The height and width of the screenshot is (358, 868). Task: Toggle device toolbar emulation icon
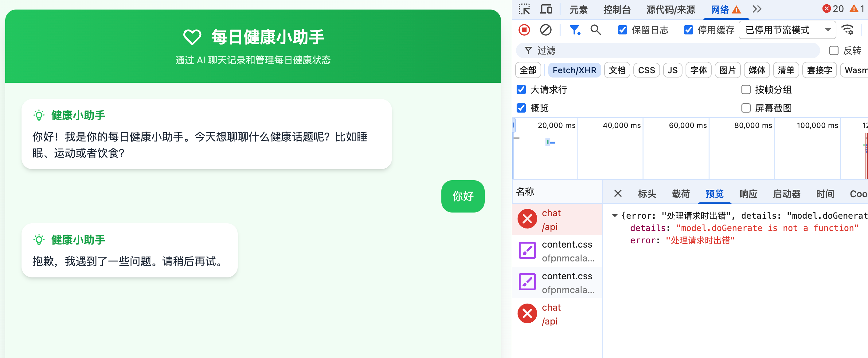545,9
